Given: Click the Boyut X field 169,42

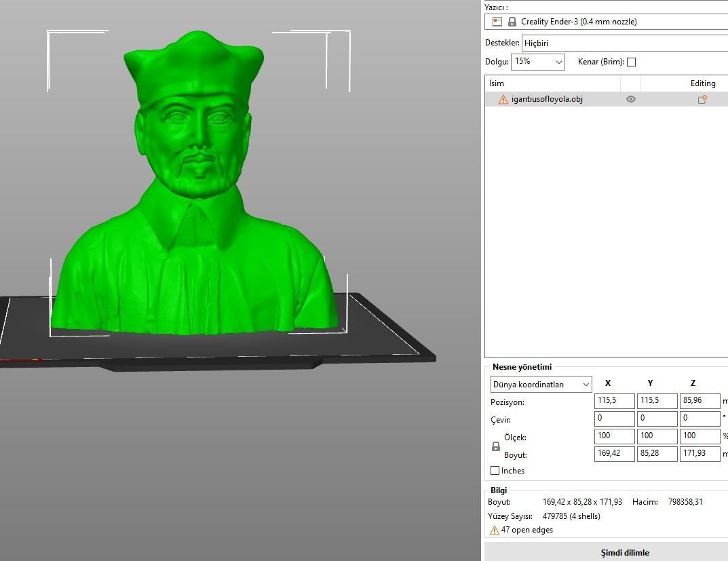Looking at the screenshot, I should [614, 453].
